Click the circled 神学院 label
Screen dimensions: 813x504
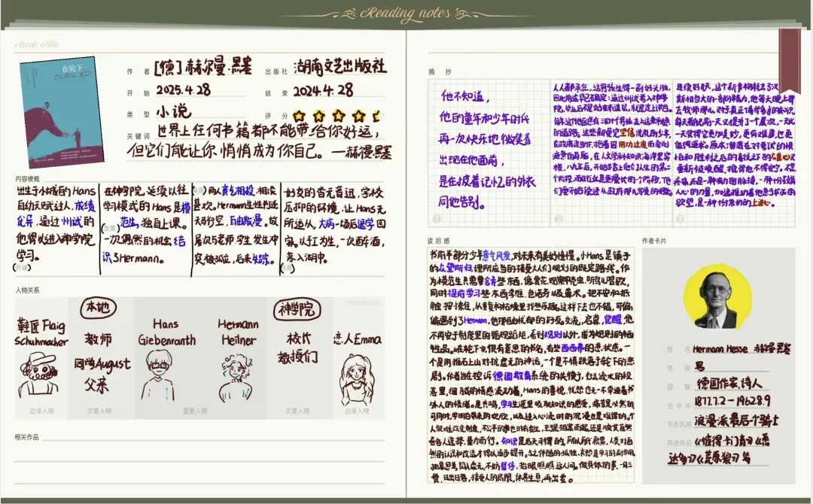297,309
